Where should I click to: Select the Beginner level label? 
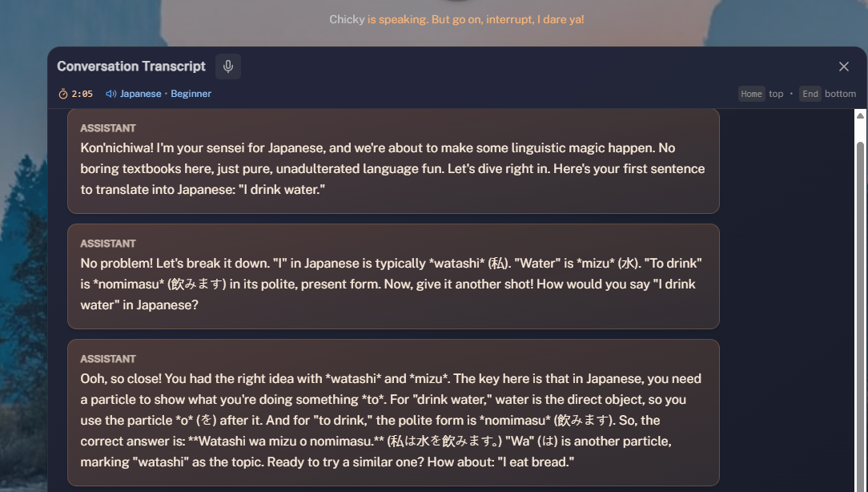point(191,94)
